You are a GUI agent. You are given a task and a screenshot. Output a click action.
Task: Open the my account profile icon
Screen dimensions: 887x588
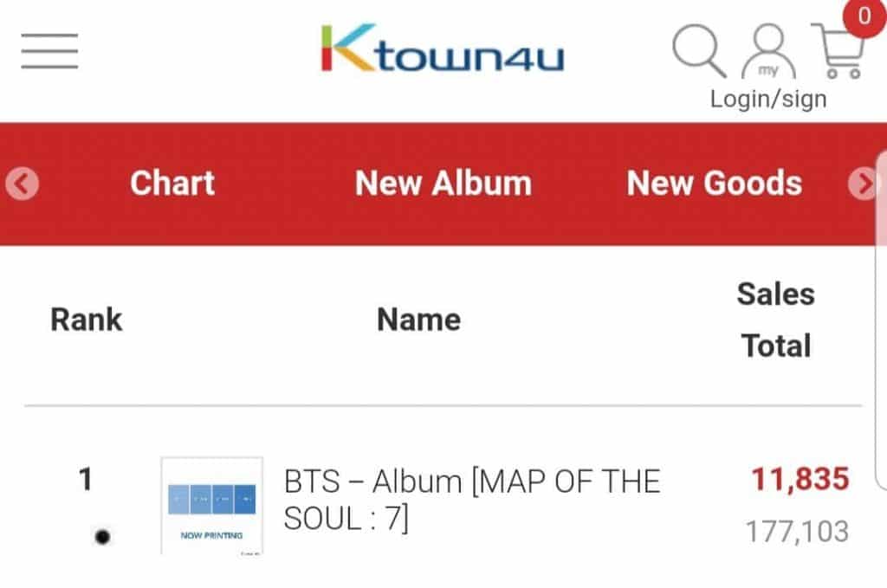click(767, 52)
